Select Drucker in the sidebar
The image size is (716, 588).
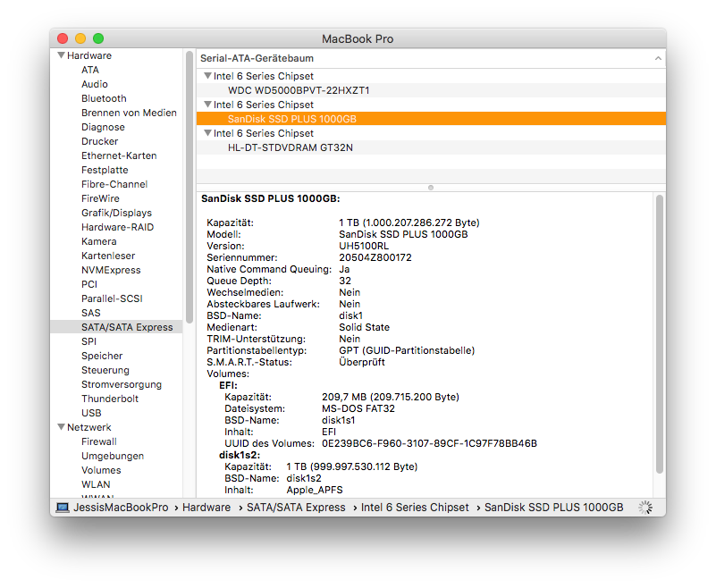(99, 141)
